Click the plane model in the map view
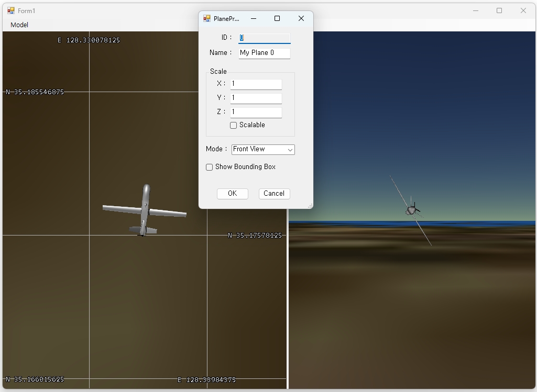This screenshot has height=392, width=537. [x=145, y=210]
